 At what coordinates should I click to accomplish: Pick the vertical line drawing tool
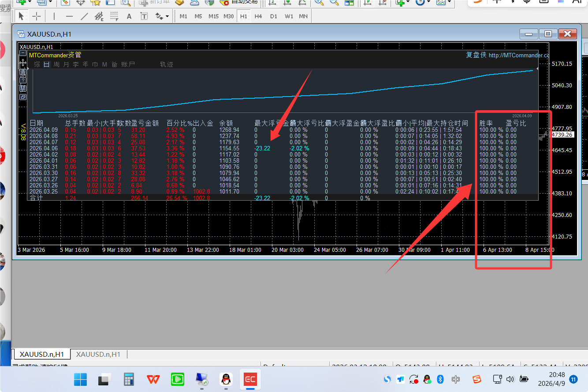pyautogui.click(x=54, y=16)
